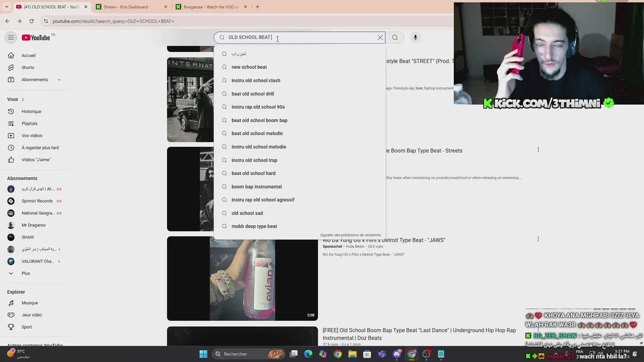644x362 pixels.
Task: Click the YouTube logo
Action: (36, 38)
